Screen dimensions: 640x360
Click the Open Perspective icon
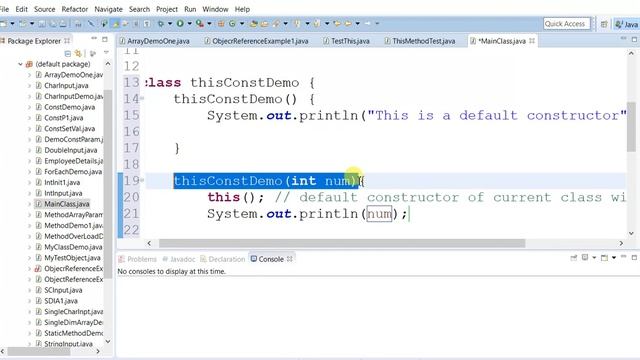pyautogui.click(x=604, y=24)
